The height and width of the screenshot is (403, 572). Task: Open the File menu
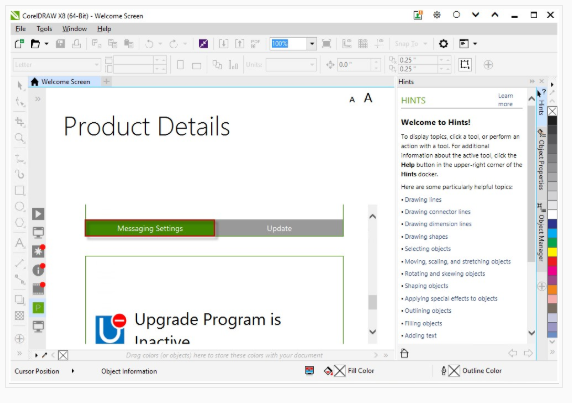pyautogui.click(x=20, y=29)
